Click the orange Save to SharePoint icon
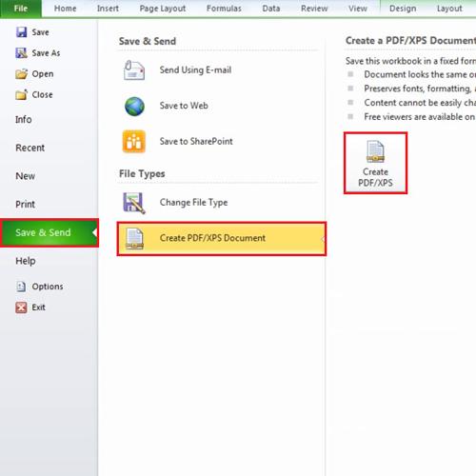Viewport: 476px width, 476px height. [x=134, y=142]
